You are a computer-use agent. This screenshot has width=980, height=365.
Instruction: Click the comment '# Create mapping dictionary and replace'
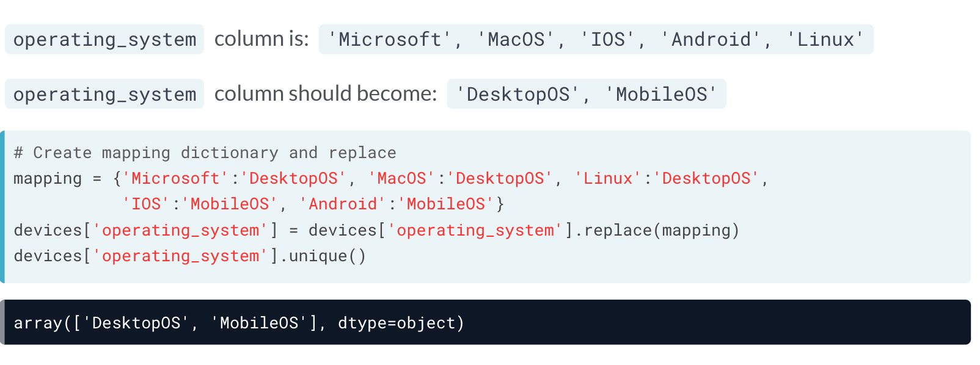point(205,153)
